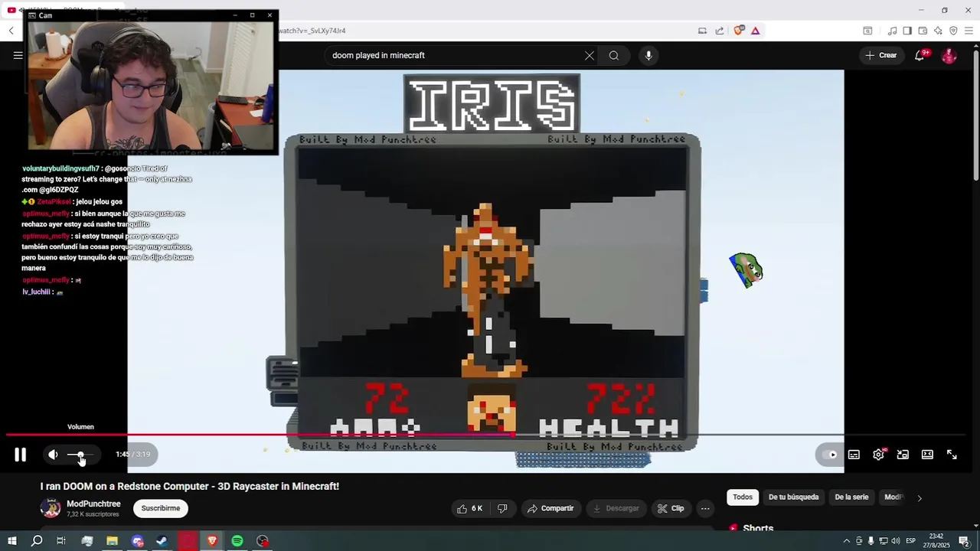Image resolution: width=980 pixels, height=551 pixels.
Task: Open the cast media icon in the address bar
Action: [702, 31]
